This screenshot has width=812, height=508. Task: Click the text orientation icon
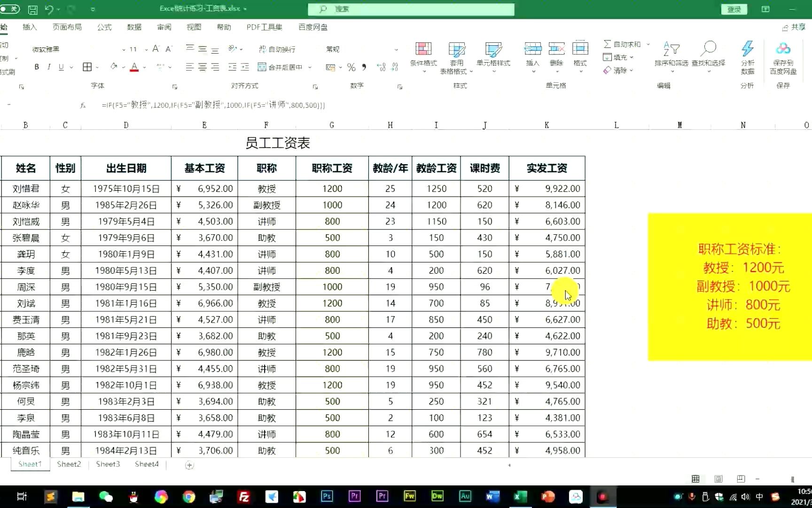click(x=233, y=48)
